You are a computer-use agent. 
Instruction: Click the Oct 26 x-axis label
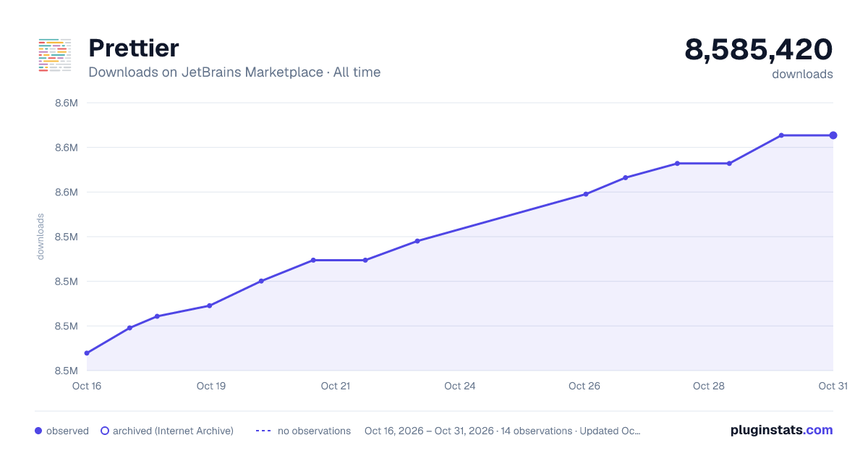tap(584, 386)
